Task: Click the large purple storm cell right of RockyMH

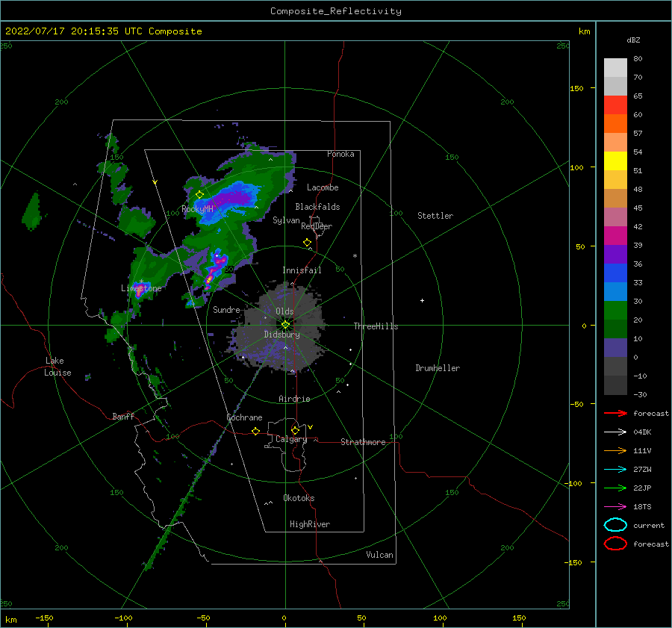Action: pyautogui.click(x=234, y=199)
